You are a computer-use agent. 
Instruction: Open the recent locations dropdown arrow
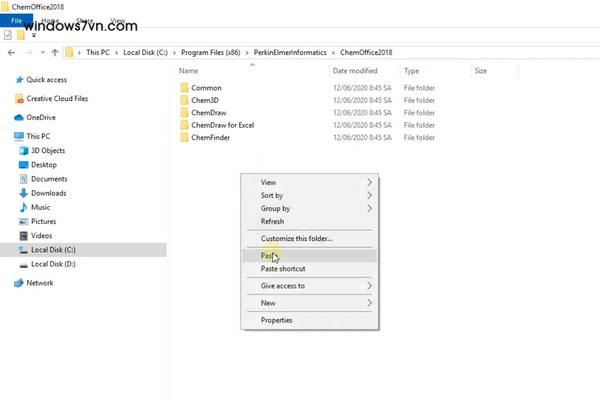(x=40, y=52)
